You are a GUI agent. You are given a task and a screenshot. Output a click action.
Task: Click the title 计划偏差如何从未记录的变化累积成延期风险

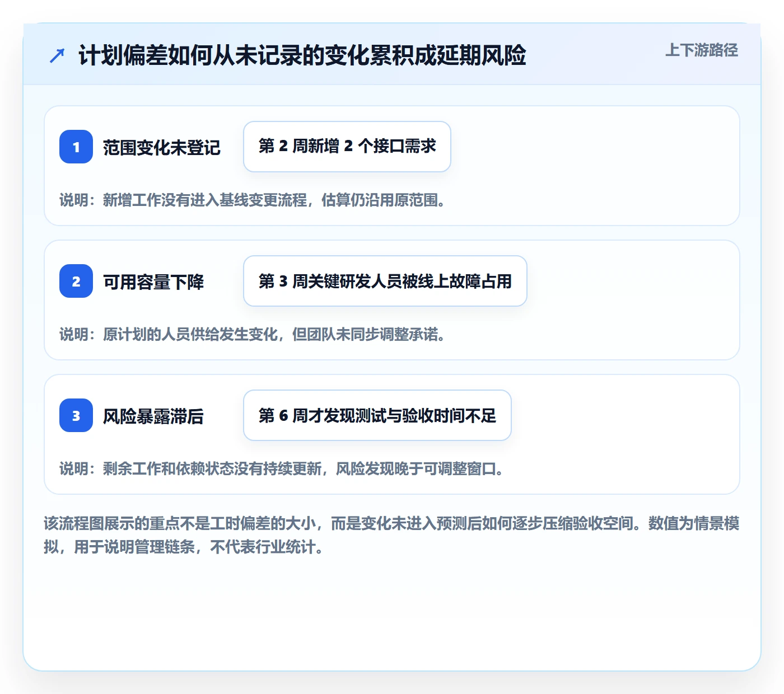tap(302, 55)
